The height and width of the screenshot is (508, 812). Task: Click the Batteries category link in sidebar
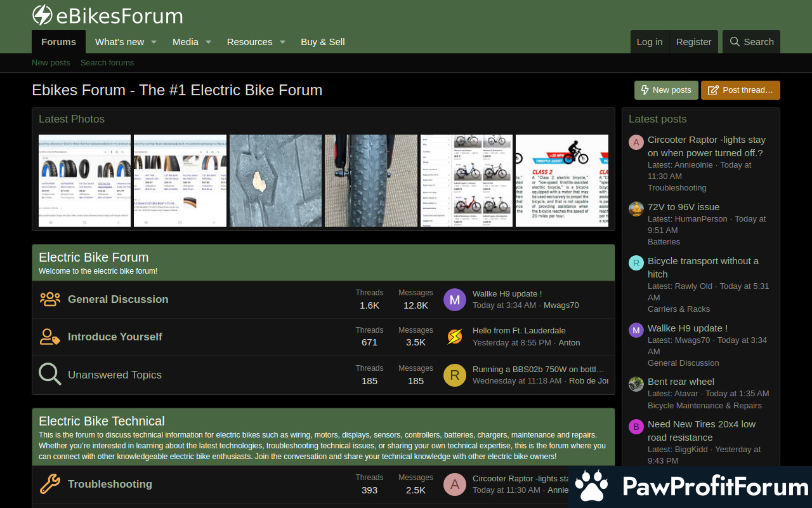pos(664,241)
